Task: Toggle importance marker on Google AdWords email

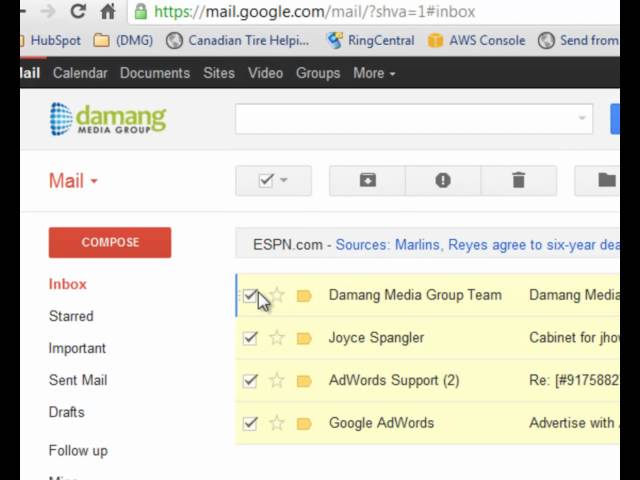Action: (304, 424)
